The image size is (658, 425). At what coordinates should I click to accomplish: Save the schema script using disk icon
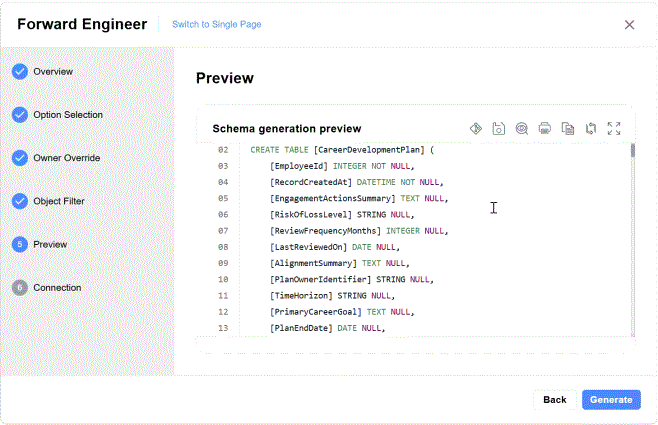click(499, 128)
